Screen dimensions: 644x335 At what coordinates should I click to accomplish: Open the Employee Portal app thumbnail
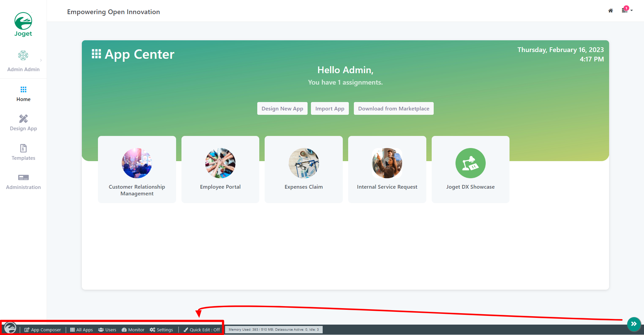tap(220, 163)
